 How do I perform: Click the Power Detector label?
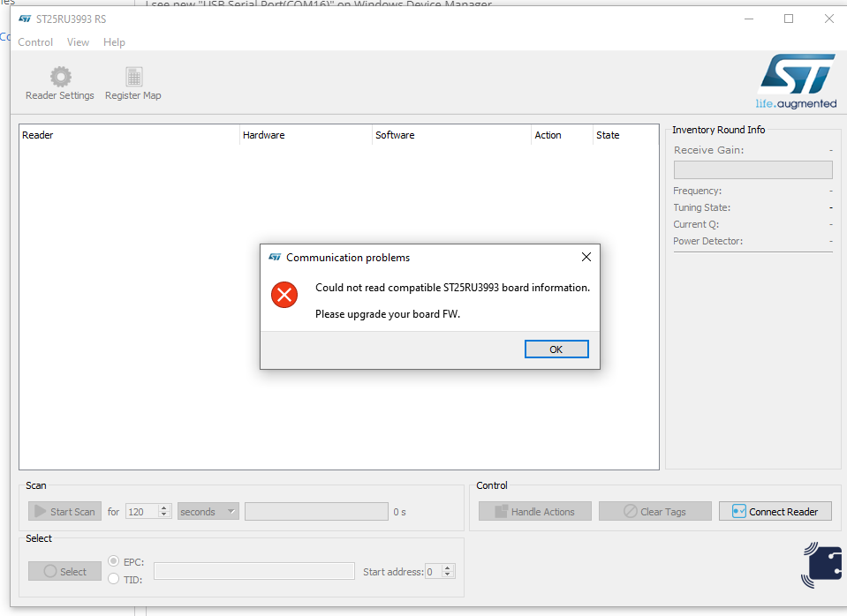707,241
